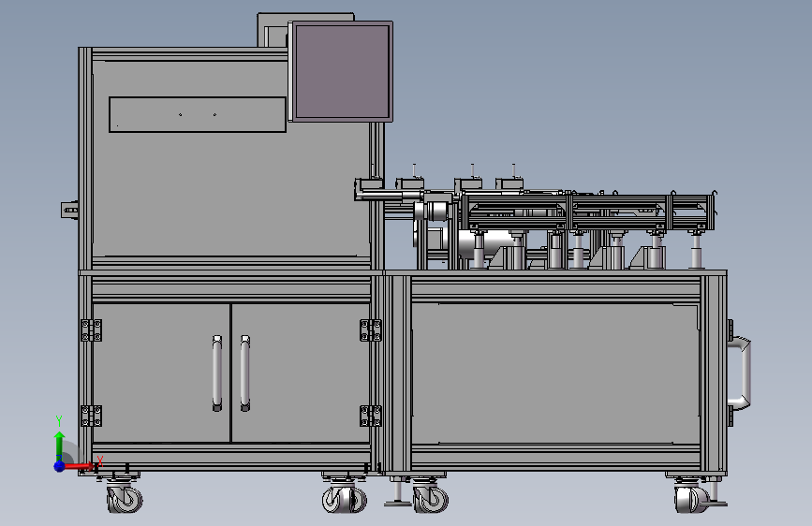Image resolution: width=812 pixels, height=526 pixels.
Task: Click the blue origin sphere of the triad
Action: tap(60, 466)
